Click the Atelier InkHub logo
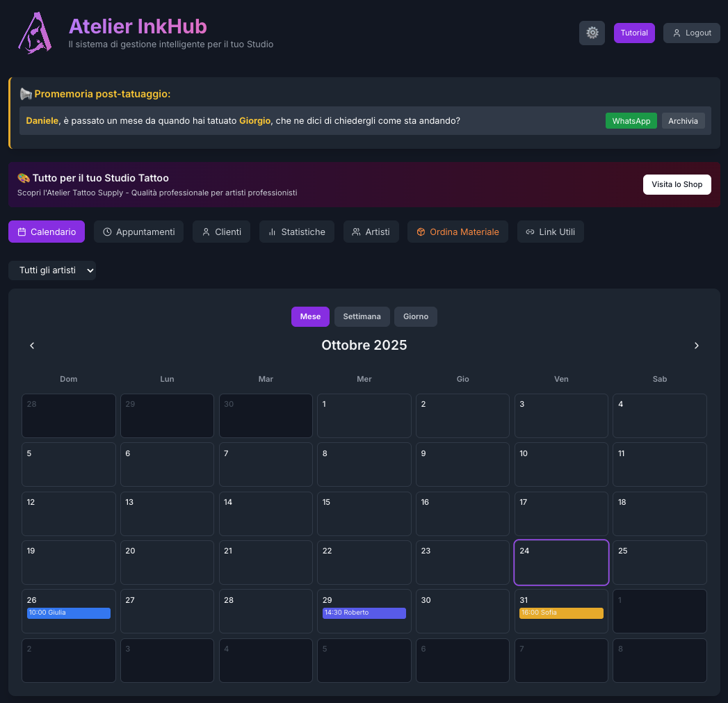Screen dimensions: 728x703 click(x=35, y=33)
